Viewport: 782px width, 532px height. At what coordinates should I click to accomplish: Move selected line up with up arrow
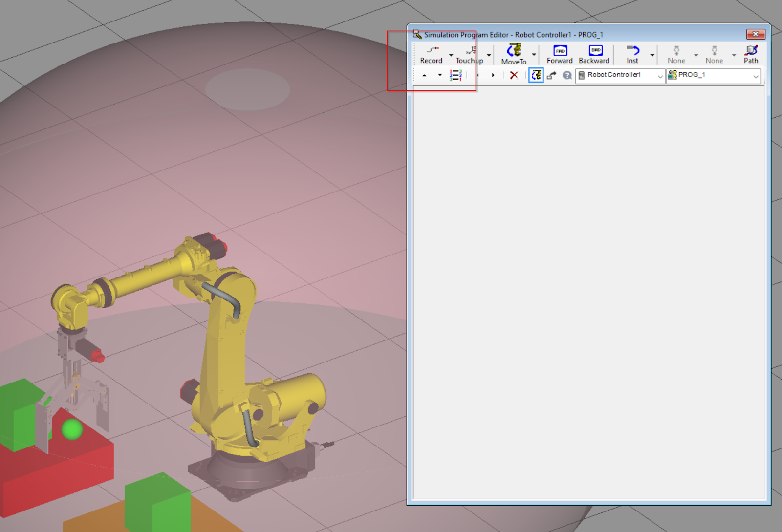pos(424,75)
